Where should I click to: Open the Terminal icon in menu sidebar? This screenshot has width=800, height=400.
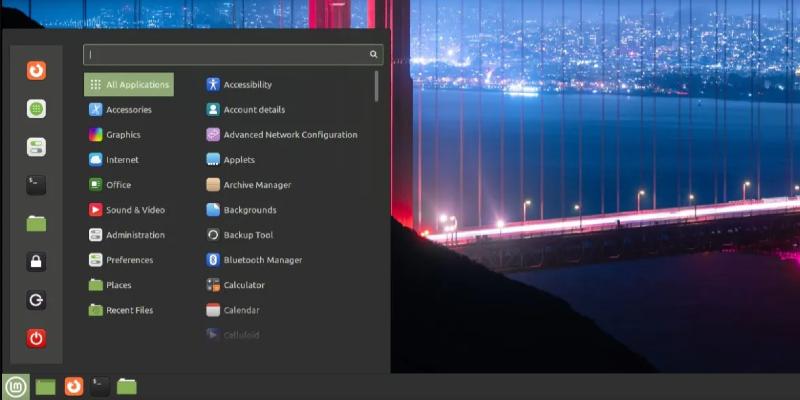pos(36,185)
